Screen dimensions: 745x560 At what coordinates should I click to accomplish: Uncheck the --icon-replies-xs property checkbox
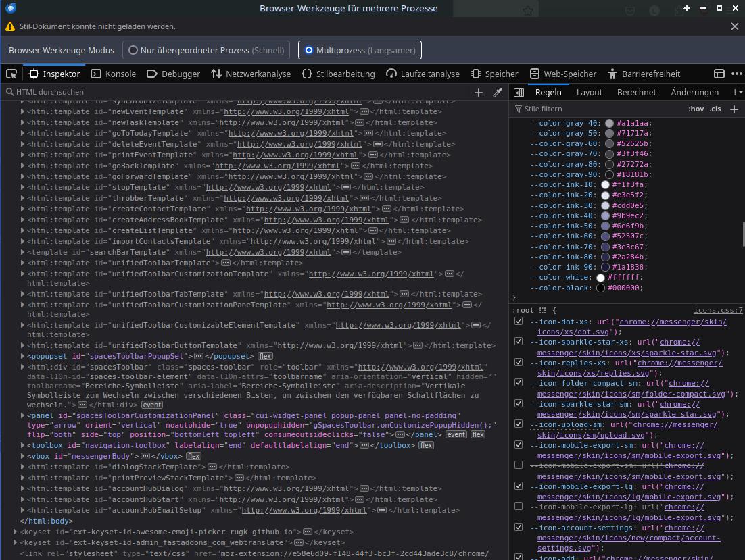pos(519,363)
